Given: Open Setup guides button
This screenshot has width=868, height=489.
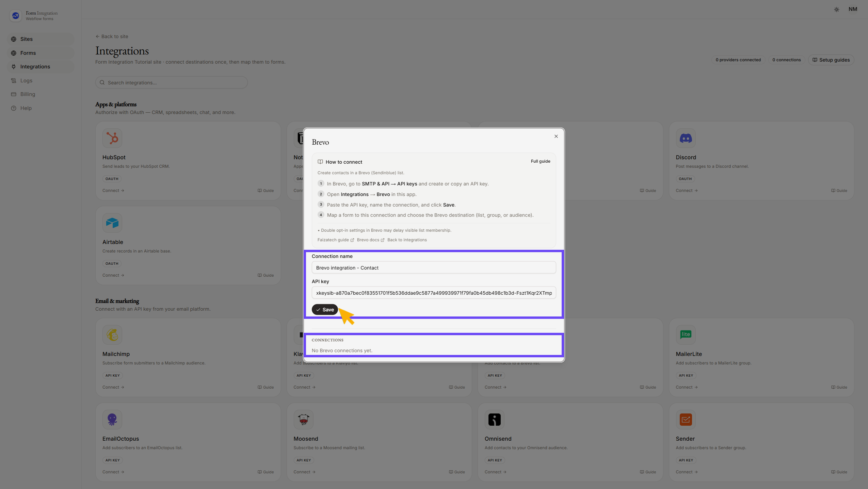Looking at the screenshot, I should tap(831, 60).
